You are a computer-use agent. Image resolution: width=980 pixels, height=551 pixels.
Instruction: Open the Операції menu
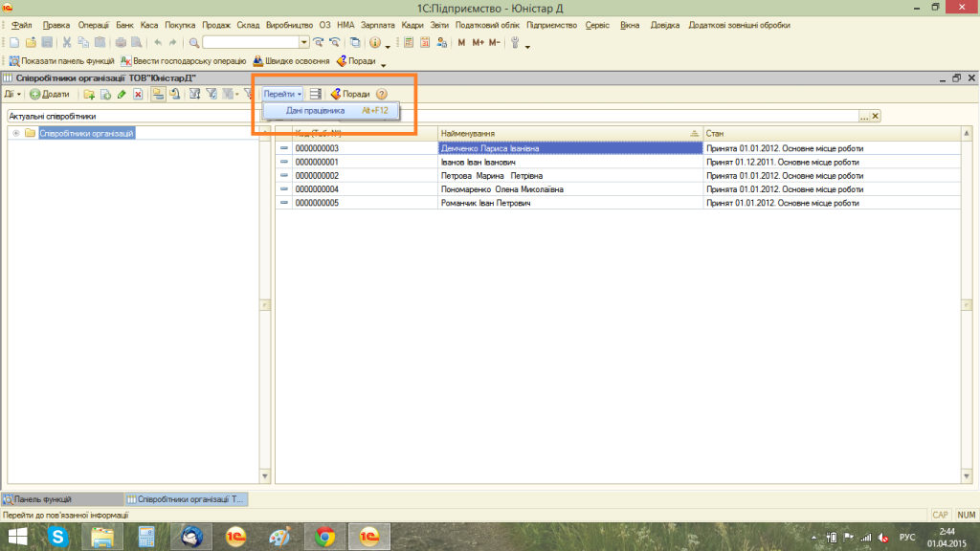point(93,25)
